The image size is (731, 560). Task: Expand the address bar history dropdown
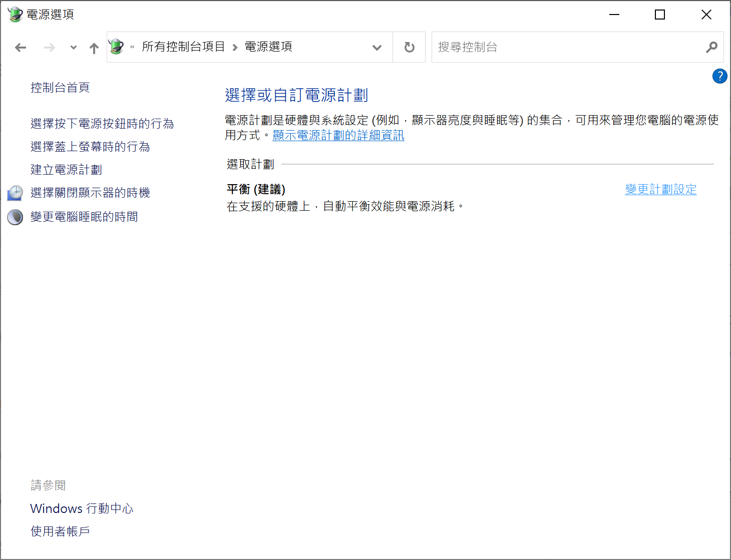(x=377, y=48)
